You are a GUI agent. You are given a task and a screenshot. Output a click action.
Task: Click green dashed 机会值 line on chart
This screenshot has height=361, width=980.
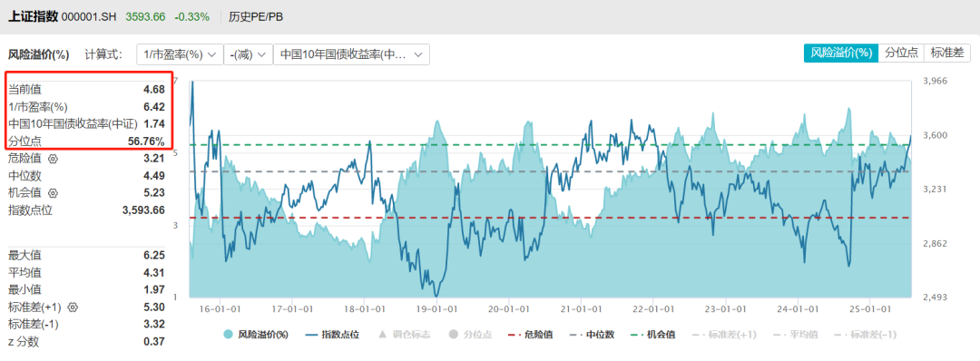tap(550, 145)
